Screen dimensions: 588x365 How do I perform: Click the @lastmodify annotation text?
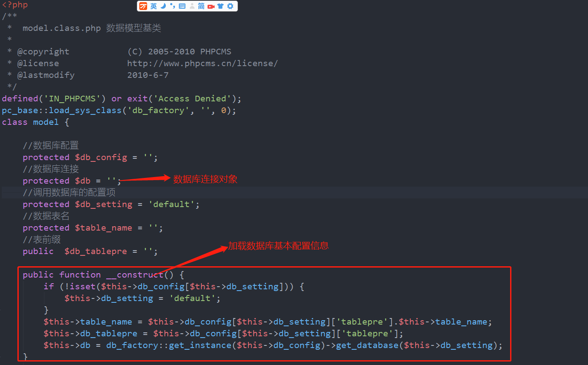click(46, 75)
